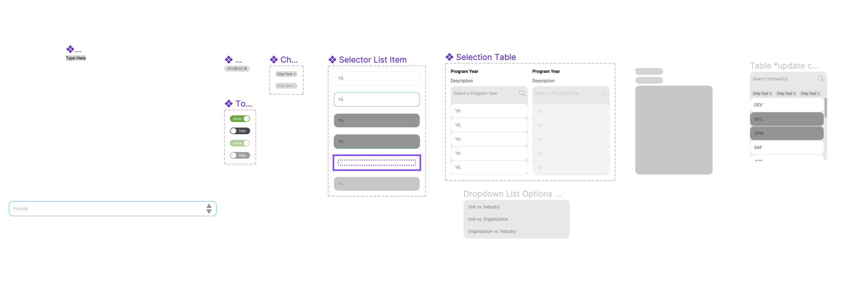868x281 pixels.
Task: Click the search magnifier in Select a Program Year
Action: tap(522, 94)
